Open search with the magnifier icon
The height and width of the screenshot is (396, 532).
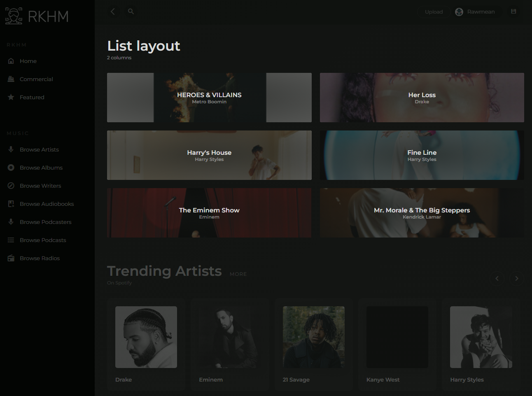131,12
